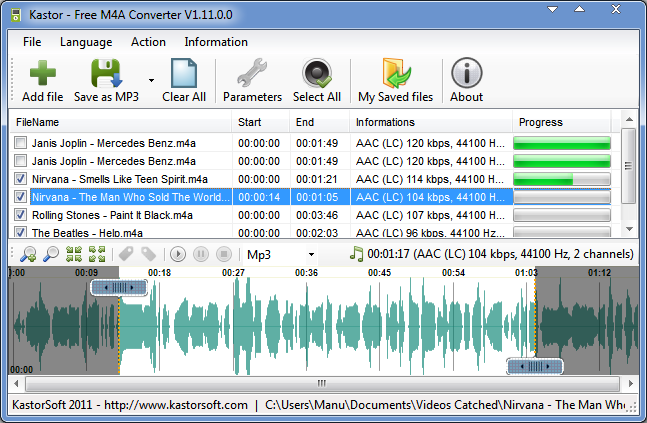Screen dimensions: 647x423
Task: Click the file list scroll down arrow
Action: (x=629, y=229)
